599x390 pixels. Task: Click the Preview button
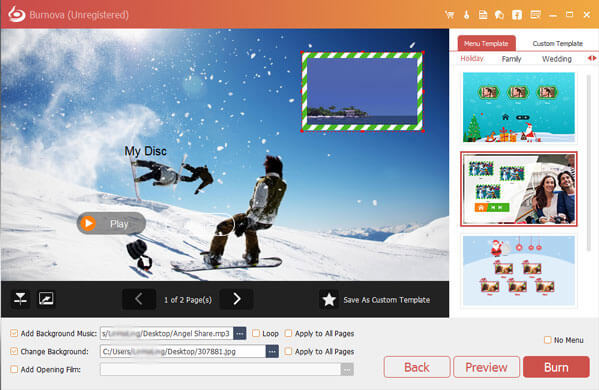pyautogui.click(x=486, y=367)
